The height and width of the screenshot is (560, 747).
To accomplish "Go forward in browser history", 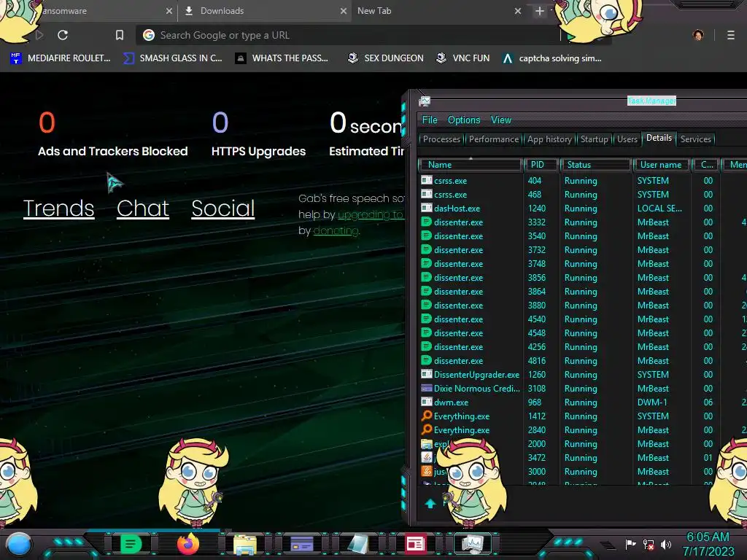I will (39, 35).
